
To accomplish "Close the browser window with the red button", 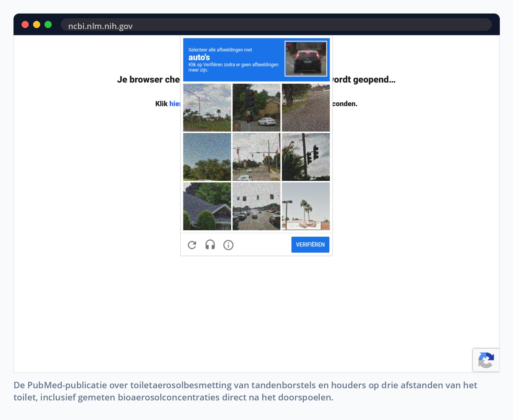I will point(25,25).
